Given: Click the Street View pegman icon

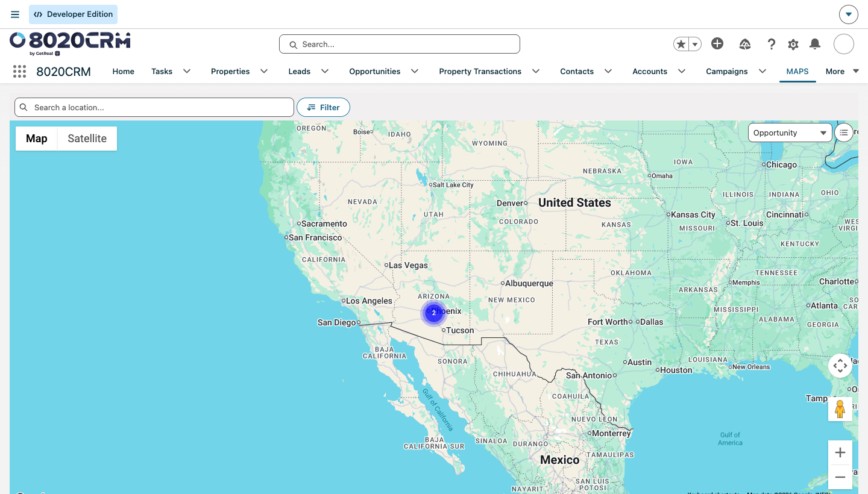Looking at the screenshot, I should click(840, 409).
